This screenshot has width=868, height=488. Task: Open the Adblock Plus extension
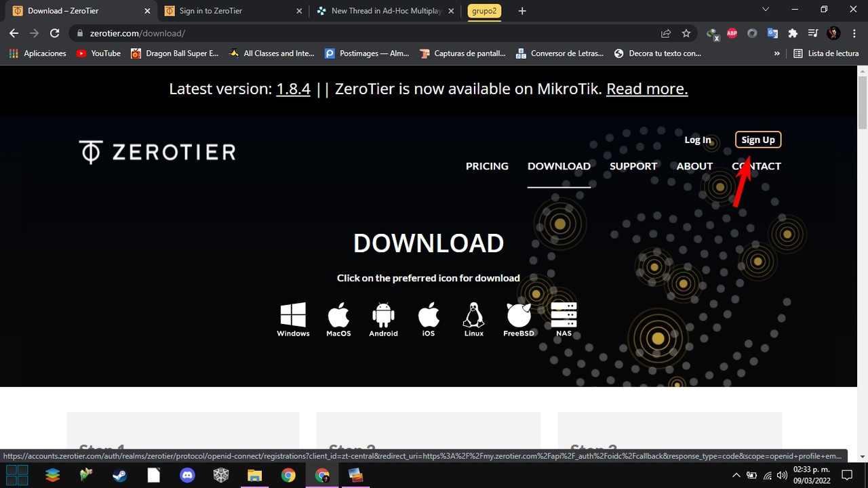point(732,33)
